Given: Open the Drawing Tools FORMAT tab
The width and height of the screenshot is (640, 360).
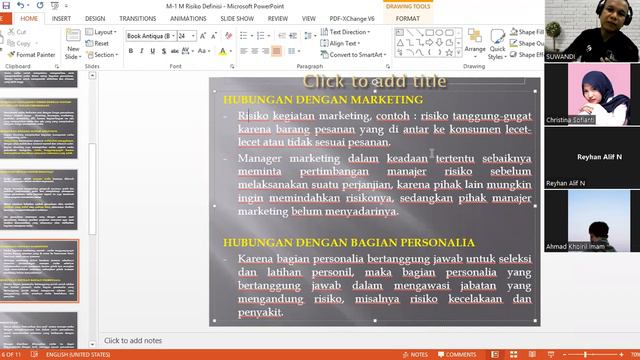Looking at the screenshot, I should pos(408,19).
